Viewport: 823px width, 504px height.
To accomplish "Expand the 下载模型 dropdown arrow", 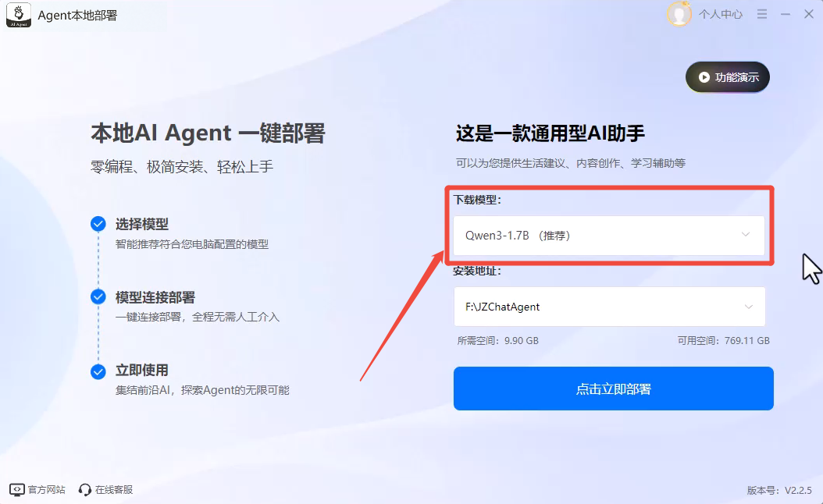I will [746, 234].
